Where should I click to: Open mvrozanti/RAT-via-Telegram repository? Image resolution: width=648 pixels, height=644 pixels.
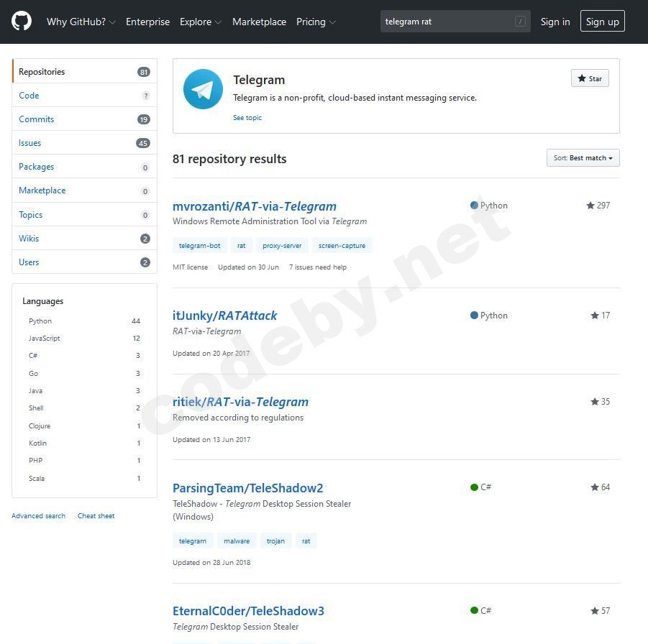coord(255,206)
